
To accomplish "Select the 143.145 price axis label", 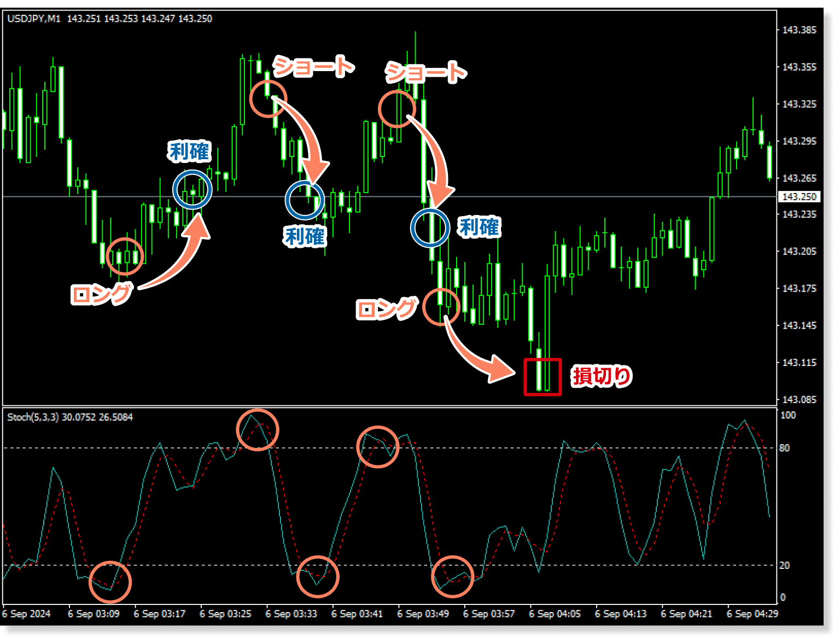I will click(799, 325).
